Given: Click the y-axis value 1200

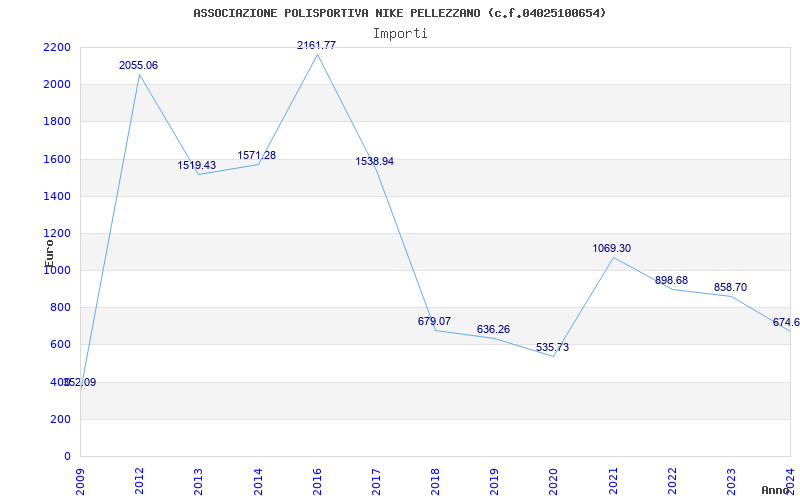Looking at the screenshot, I should 58,234.
